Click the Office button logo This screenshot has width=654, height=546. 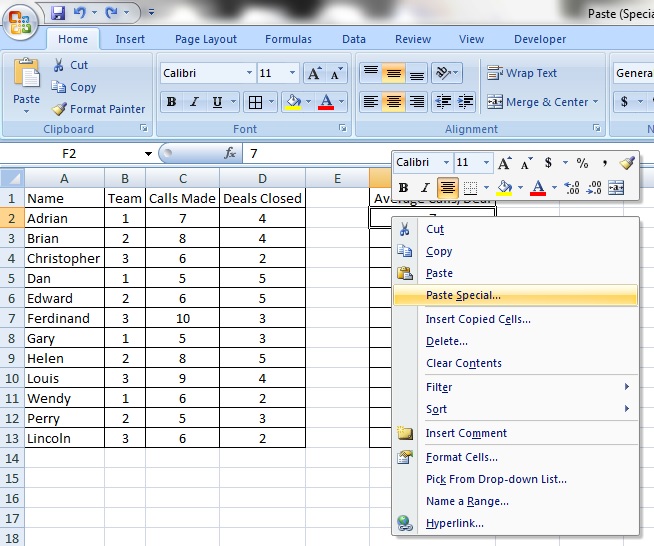[22, 21]
